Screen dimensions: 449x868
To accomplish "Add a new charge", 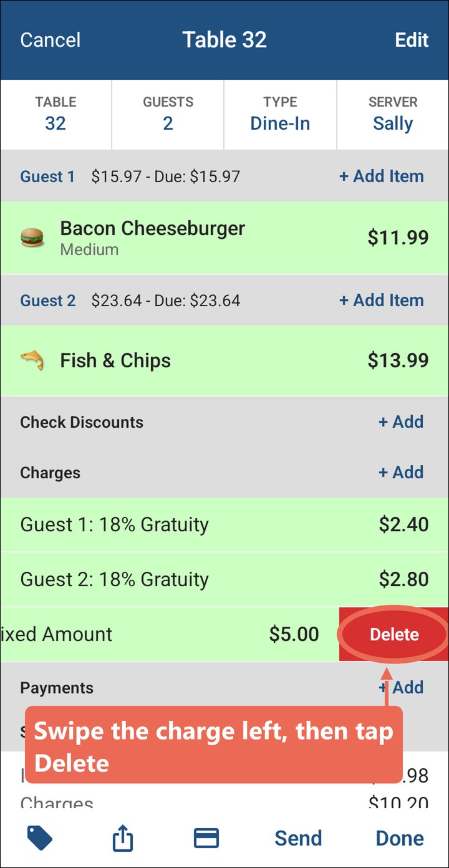I will [x=401, y=472].
